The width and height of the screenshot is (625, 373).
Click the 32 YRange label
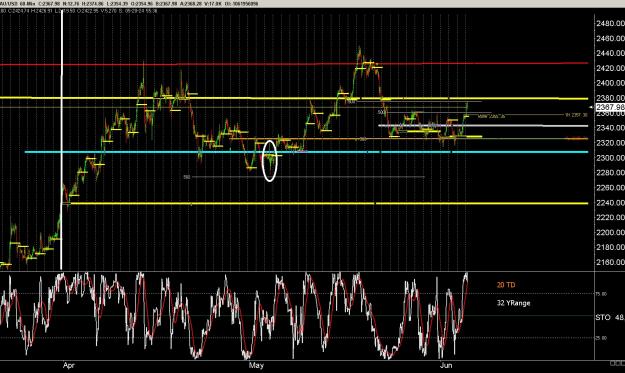point(513,303)
